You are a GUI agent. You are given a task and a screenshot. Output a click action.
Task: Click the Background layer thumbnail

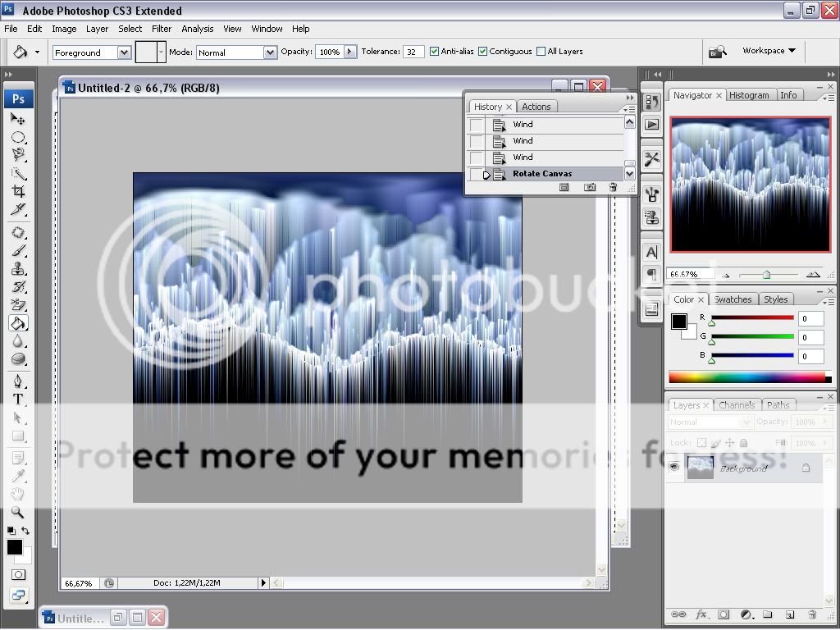point(700,467)
